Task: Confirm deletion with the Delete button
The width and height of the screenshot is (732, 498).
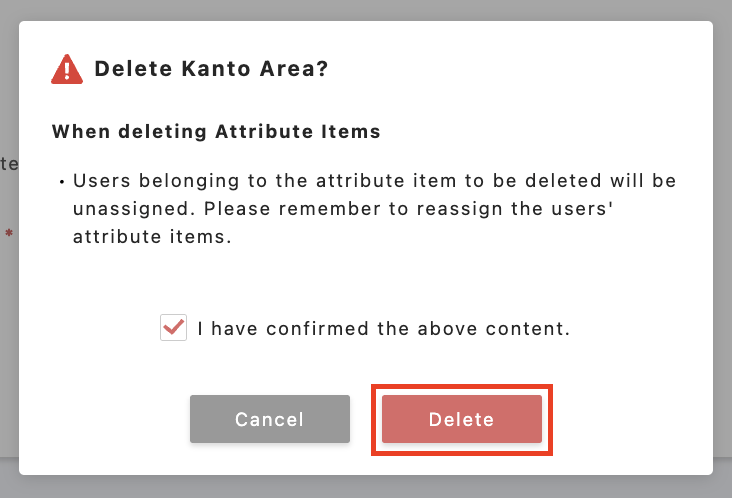Action: point(461,419)
